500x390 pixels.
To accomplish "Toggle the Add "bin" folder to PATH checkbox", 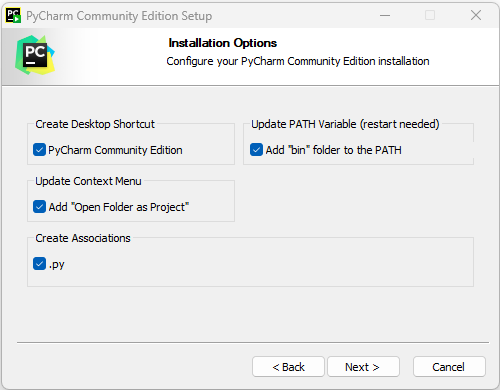I will [x=256, y=150].
